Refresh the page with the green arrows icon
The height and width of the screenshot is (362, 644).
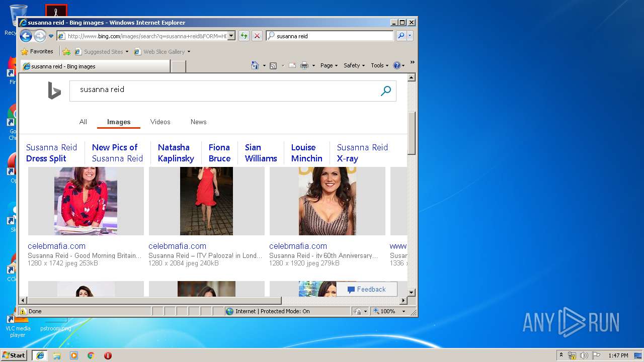pos(244,36)
